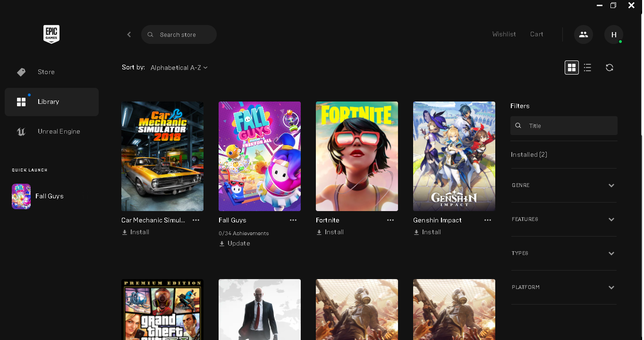Click the Filters Title input field
This screenshot has height=340, width=644.
[564, 126]
